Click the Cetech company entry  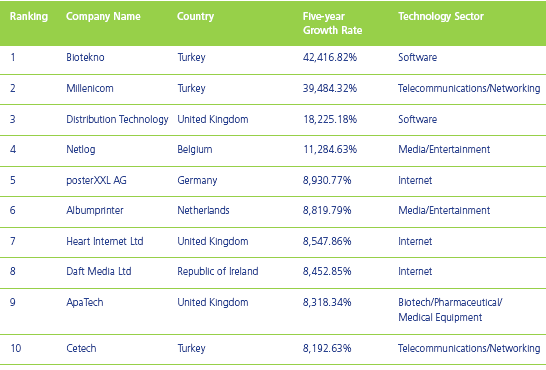click(x=81, y=348)
